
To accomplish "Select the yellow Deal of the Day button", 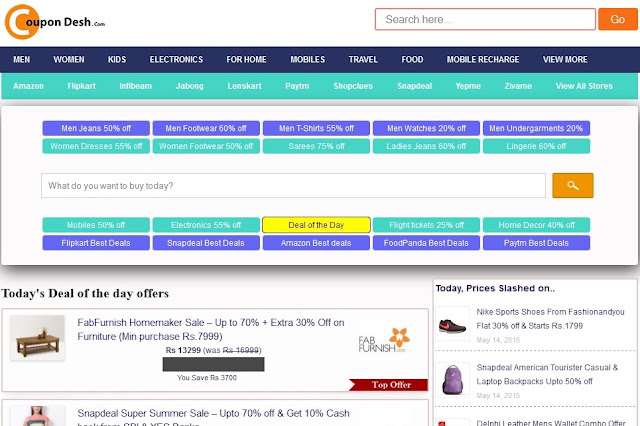I will pyautogui.click(x=316, y=225).
